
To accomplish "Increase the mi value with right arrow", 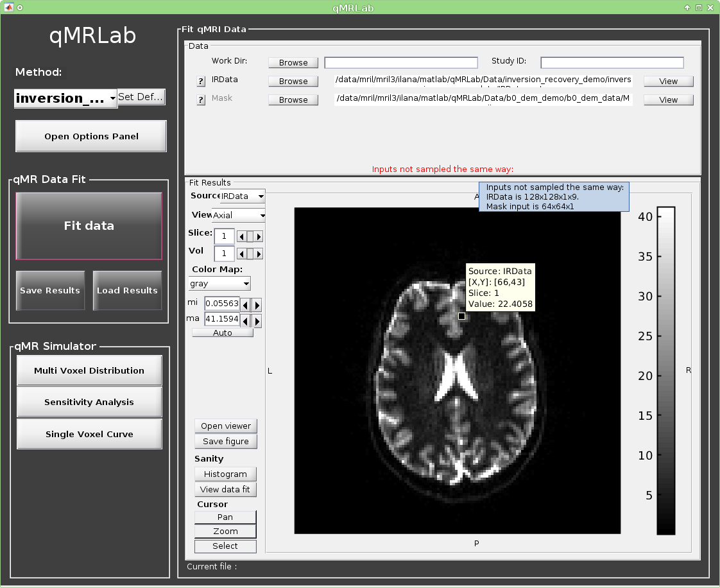I will point(257,304).
